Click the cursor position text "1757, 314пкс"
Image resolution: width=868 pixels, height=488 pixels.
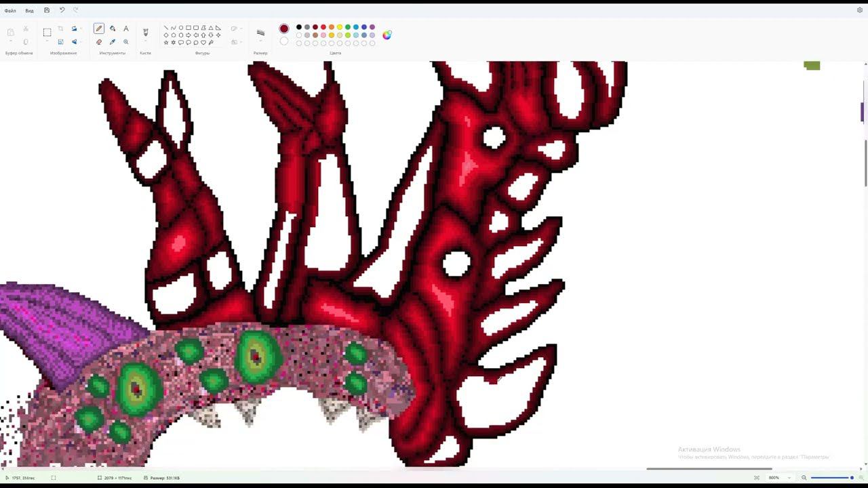[23, 478]
